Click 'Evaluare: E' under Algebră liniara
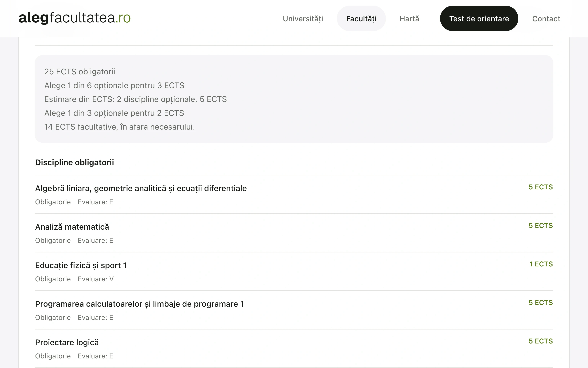 coord(95,202)
